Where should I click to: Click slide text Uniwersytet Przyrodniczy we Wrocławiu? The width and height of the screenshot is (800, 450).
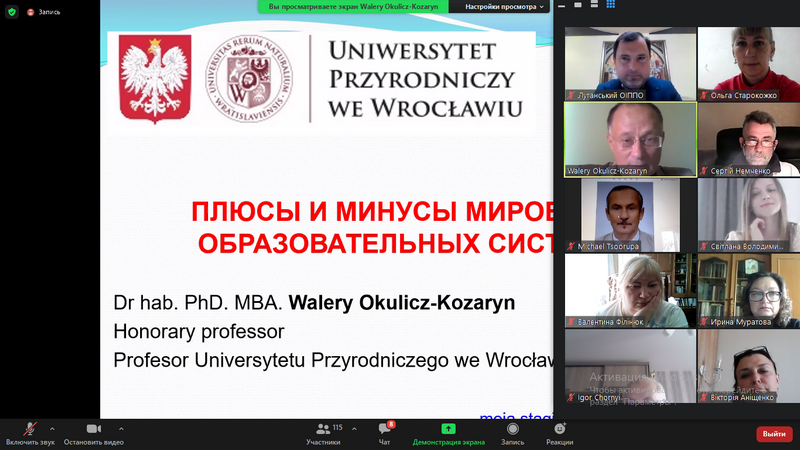(x=426, y=79)
